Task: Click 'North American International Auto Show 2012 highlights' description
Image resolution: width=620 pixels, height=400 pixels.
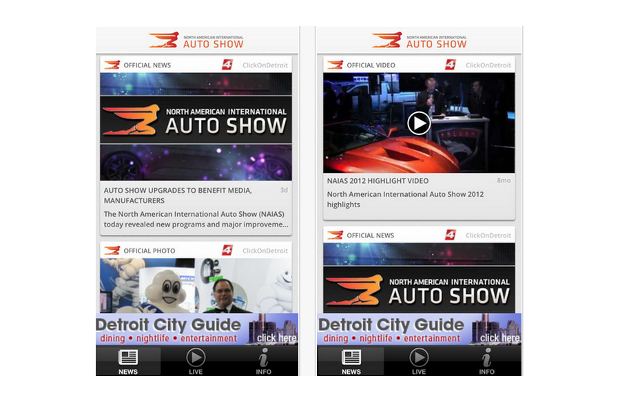Action: pyautogui.click(x=405, y=199)
